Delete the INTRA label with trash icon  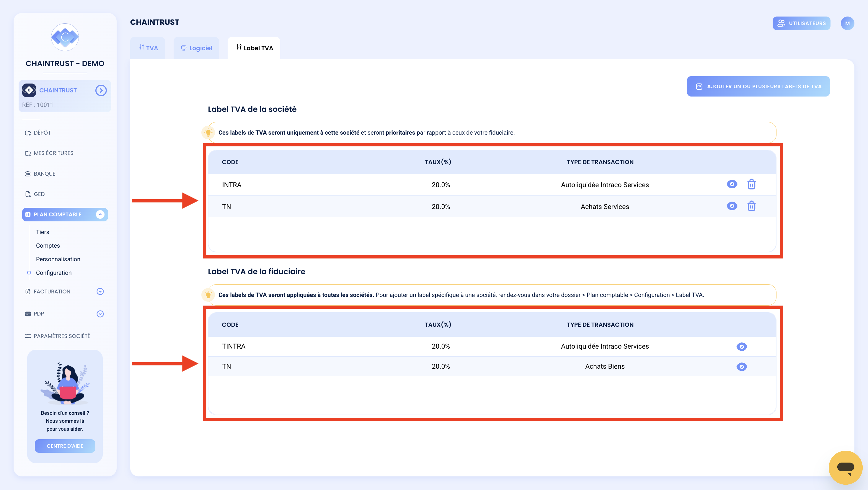click(x=751, y=184)
